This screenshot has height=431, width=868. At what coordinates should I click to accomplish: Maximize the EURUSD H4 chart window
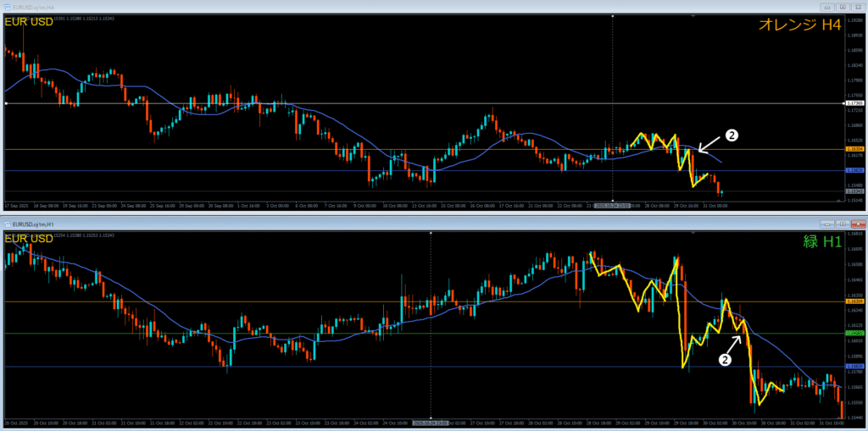pos(842,5)
